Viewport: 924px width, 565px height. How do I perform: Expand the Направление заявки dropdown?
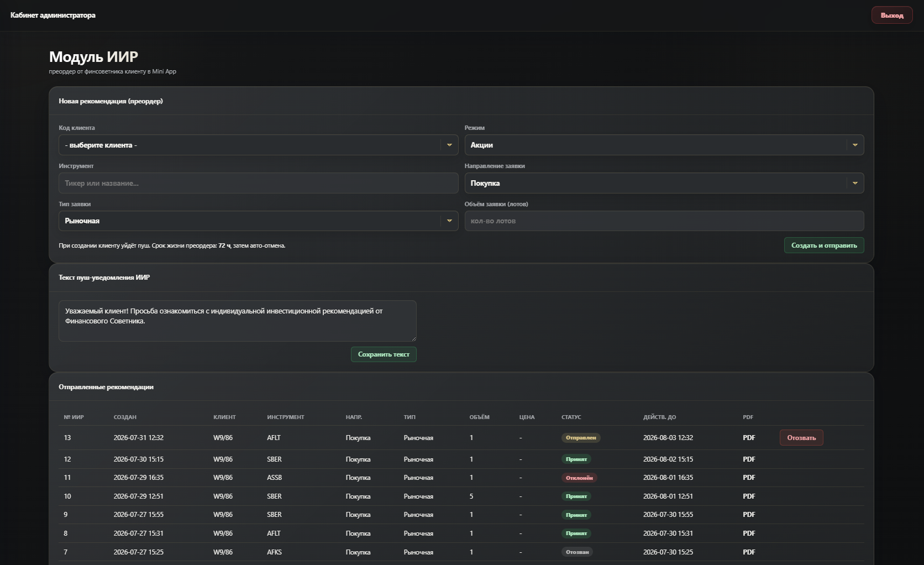[664, 183]
